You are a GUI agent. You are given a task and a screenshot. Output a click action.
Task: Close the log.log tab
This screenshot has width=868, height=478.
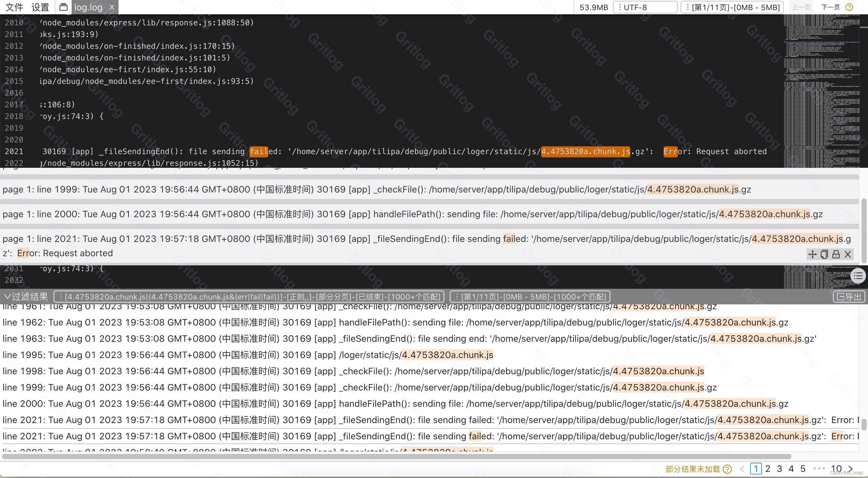pos(112,7)
